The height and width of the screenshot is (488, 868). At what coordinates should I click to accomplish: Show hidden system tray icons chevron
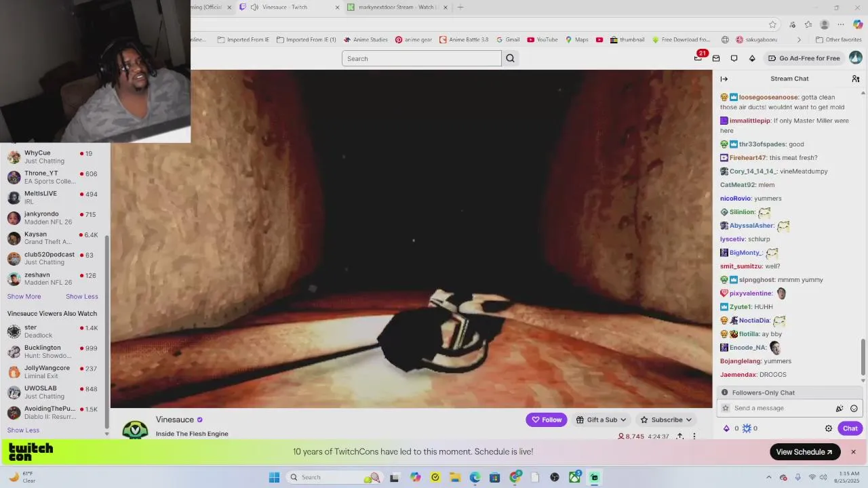tap(768, 477)
